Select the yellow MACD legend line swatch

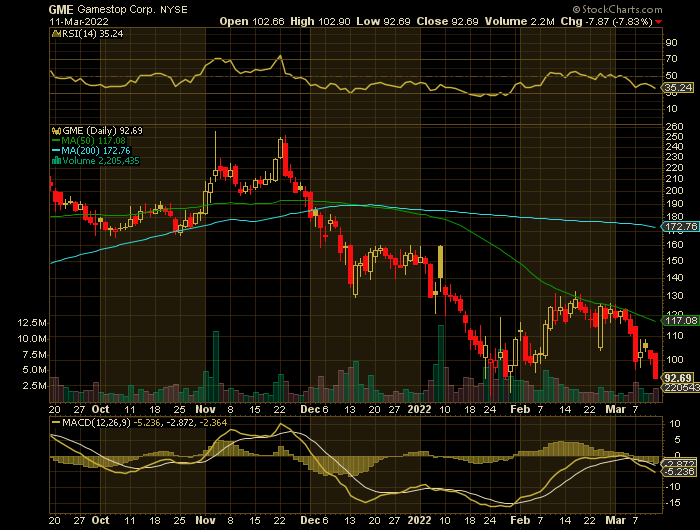[56, 422]
